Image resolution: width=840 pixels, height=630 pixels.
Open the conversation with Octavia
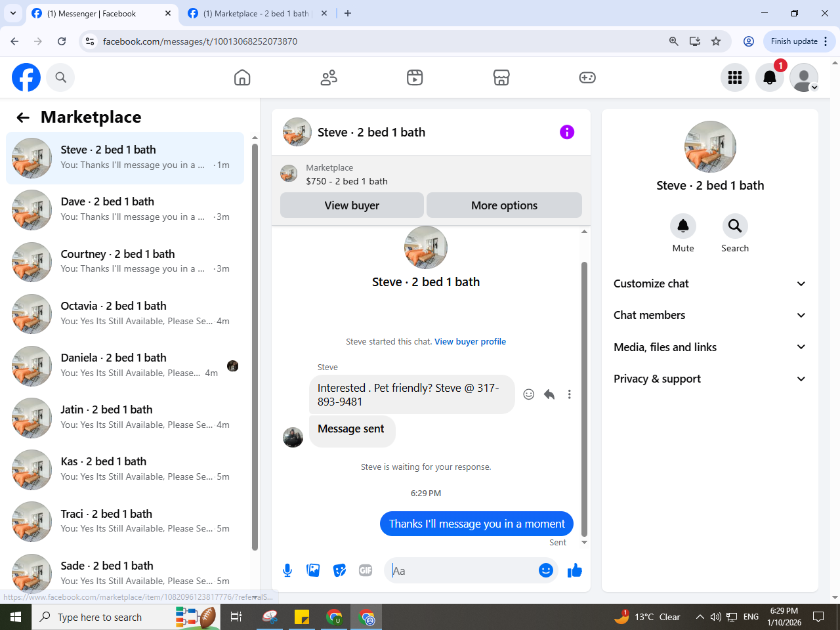(x=125, y=313)
